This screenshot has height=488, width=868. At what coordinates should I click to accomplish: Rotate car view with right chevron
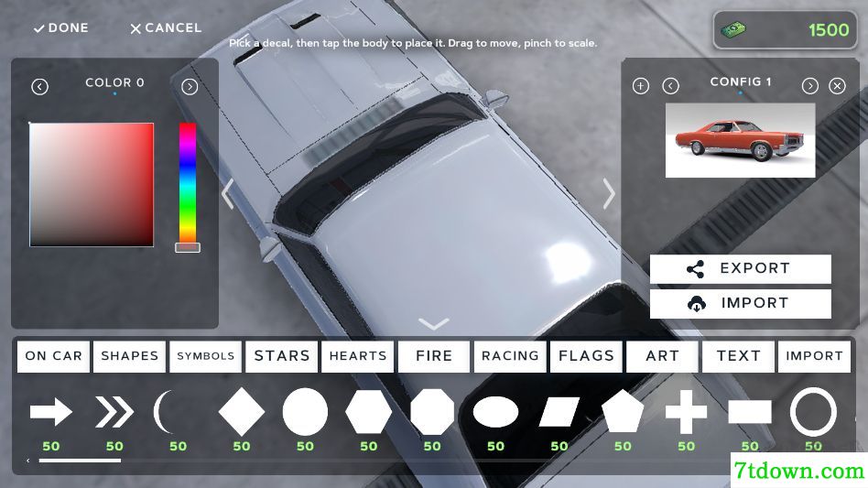[x=609, y=194]
